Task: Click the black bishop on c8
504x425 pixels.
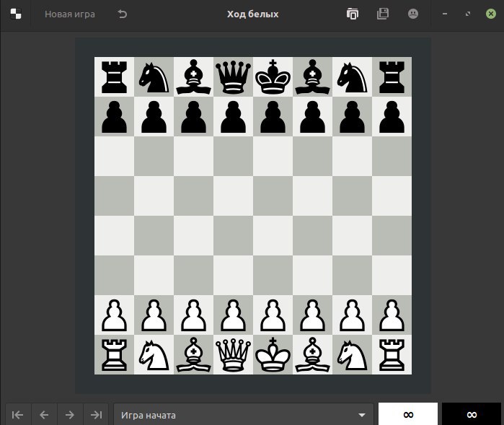Action: (193, 77)
